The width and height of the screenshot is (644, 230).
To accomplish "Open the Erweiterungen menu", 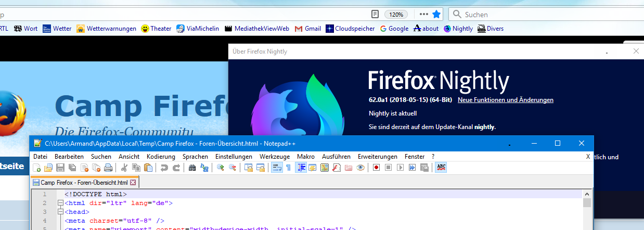I will (378, 156).
